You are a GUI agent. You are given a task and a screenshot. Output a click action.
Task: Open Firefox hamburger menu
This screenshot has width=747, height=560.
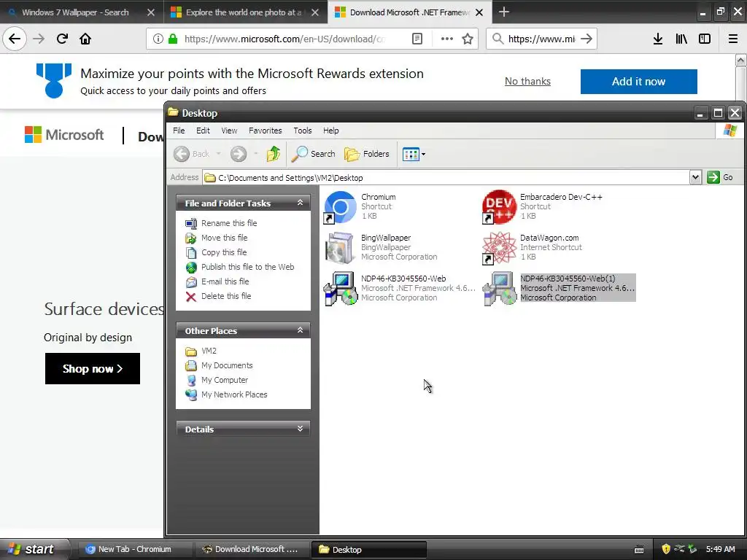[732, 39]
